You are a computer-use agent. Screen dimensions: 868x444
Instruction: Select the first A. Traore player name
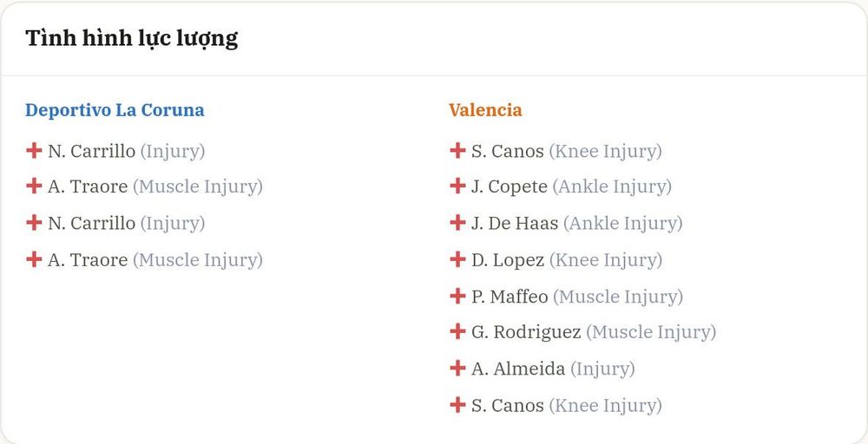88,187
